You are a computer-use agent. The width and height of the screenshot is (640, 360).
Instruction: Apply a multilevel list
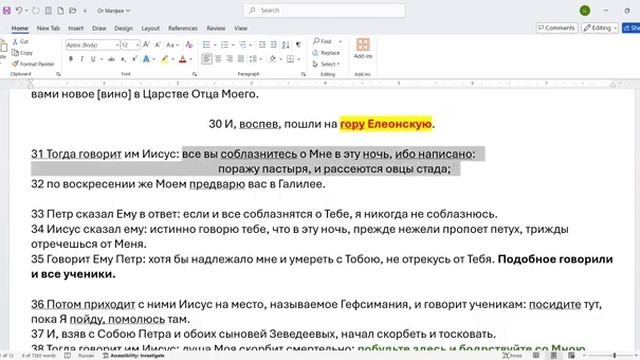(243, 44)
